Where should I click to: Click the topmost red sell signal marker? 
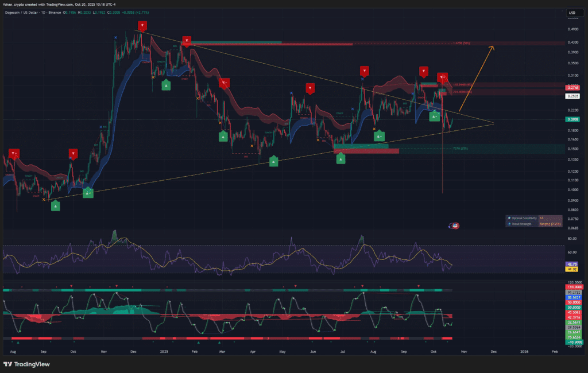[142, 26]
